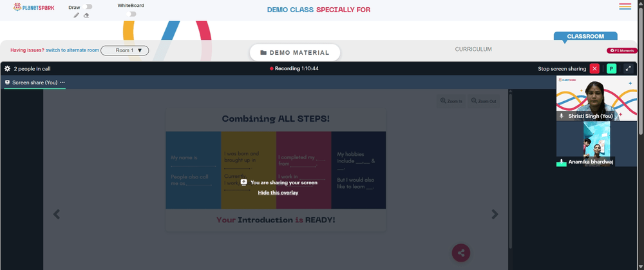Click the DEMO CLASS SPECIALLY FOR title
The height and width of the screenshot is (270, 644).
tap(319, 10)
